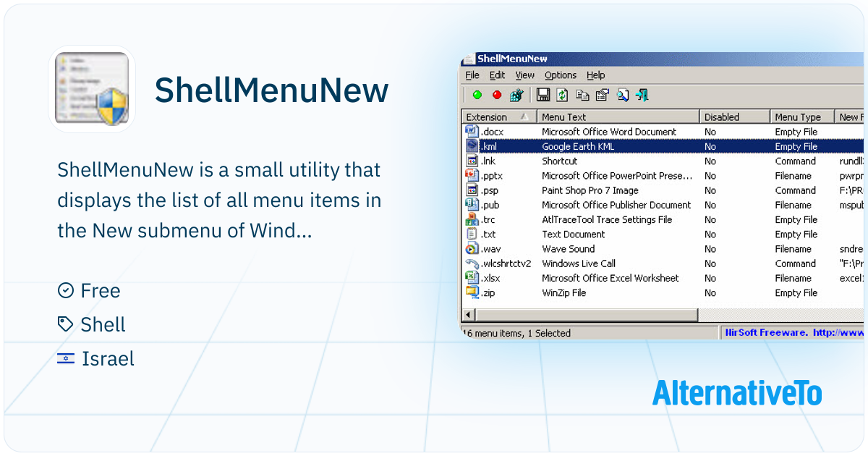Click the Refresh toolbar icon

[562, 95]
